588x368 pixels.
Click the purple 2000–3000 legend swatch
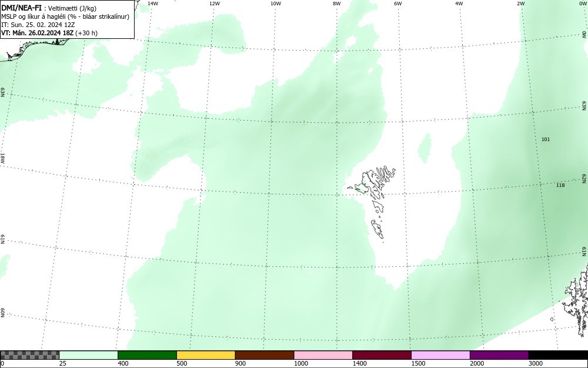[x=499, y=355]
